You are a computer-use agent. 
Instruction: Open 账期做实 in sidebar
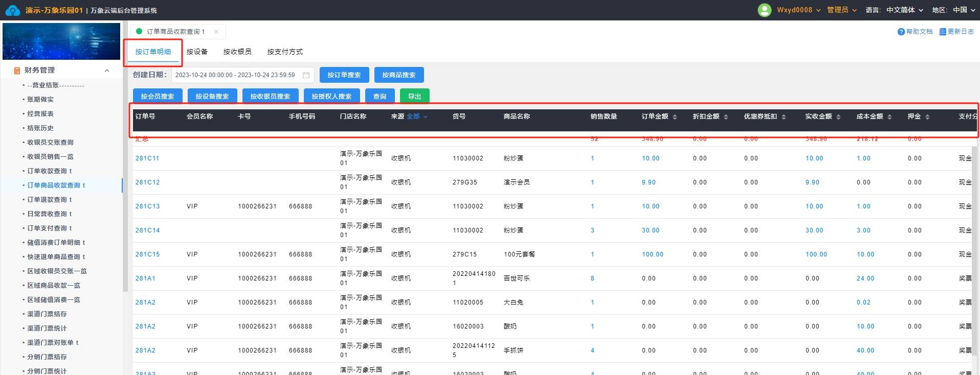40,100
